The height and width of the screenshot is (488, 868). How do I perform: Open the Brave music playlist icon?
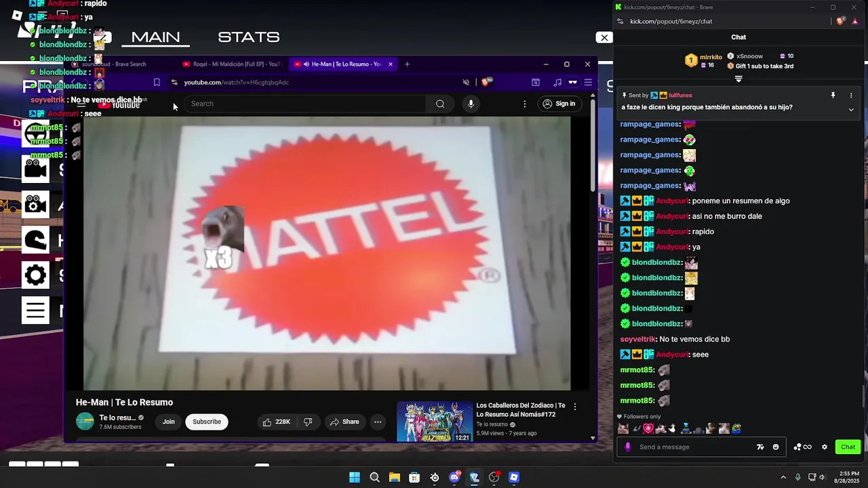[x=557, y=82]
